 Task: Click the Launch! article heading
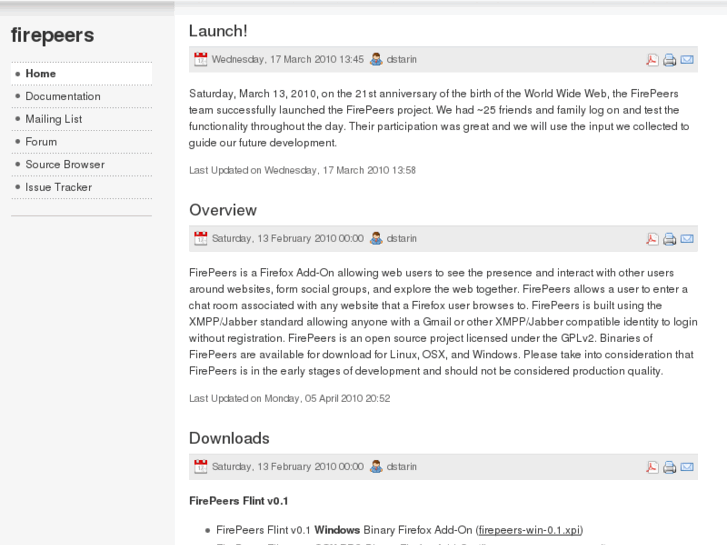coord(218,31)
